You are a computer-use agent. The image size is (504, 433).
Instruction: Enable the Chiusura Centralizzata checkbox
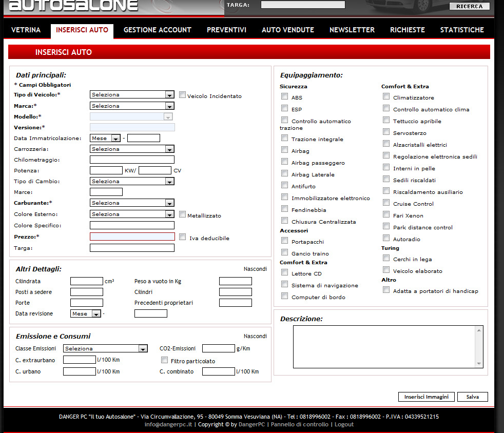[284, 221]
